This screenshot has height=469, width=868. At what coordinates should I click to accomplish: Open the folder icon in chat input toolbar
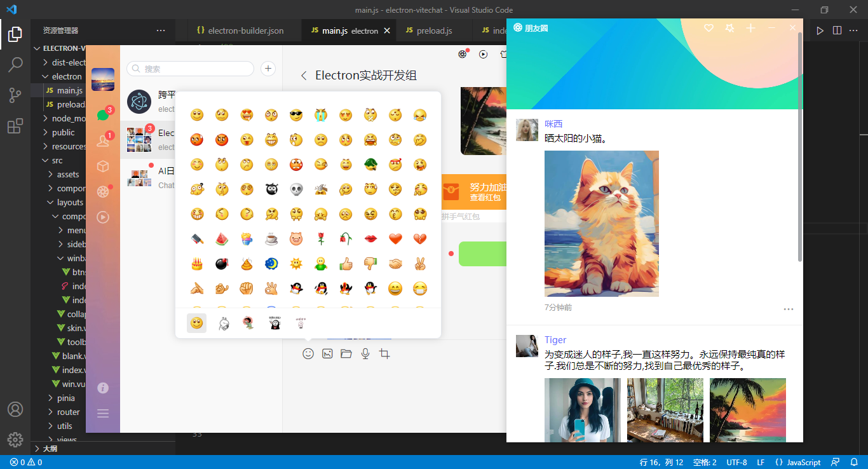[x=346, y=353]
